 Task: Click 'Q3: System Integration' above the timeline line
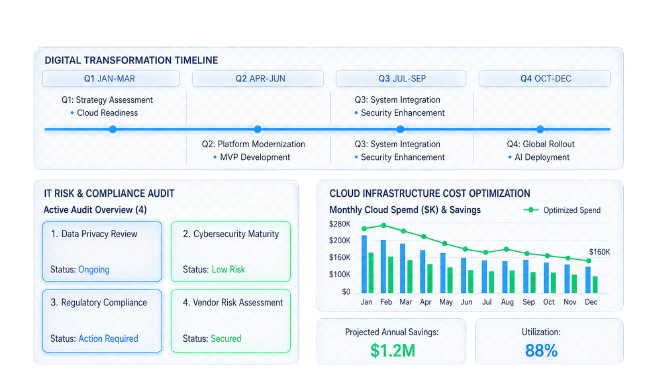[397, 100]
